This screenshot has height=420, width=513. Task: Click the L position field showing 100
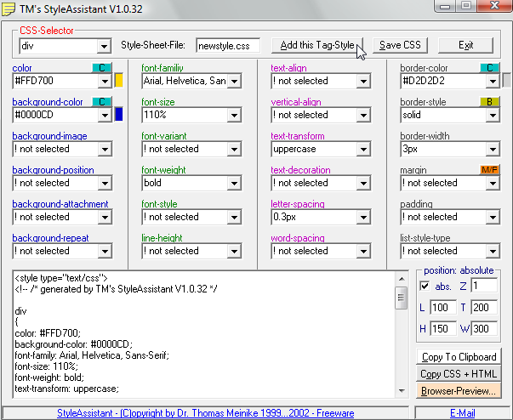(x=443, y=307)
